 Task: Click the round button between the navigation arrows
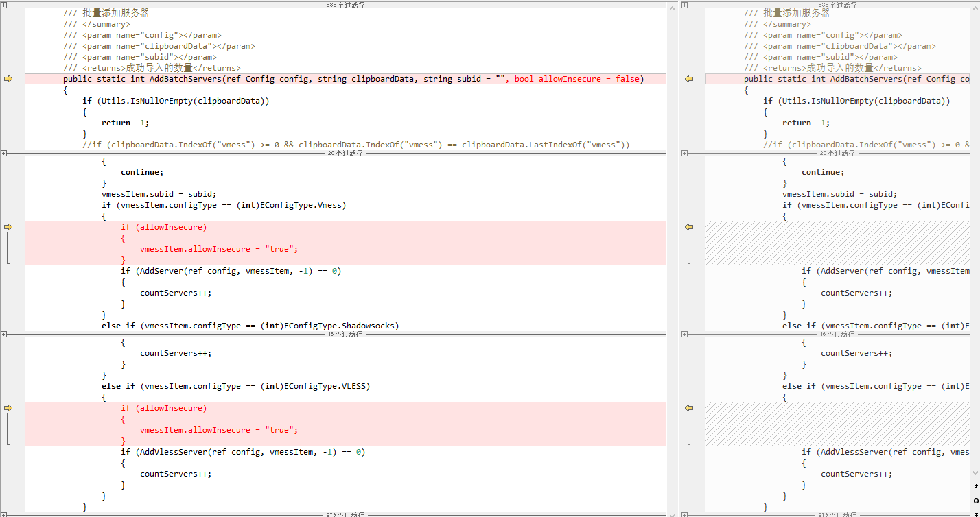point(976,500)
